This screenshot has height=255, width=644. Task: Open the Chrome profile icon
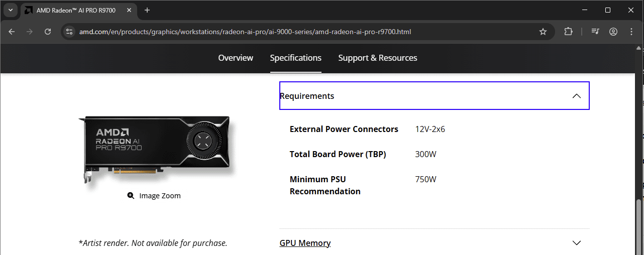[613, 32]
